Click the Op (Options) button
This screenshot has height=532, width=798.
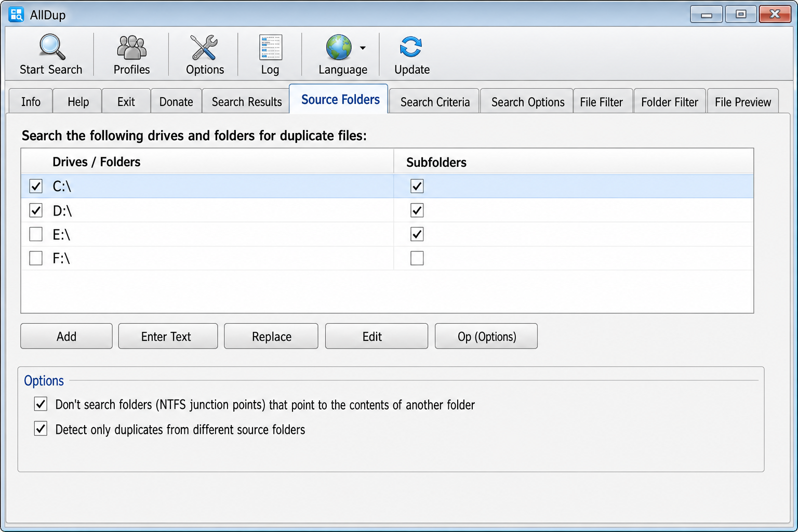[x=486, y=336]
